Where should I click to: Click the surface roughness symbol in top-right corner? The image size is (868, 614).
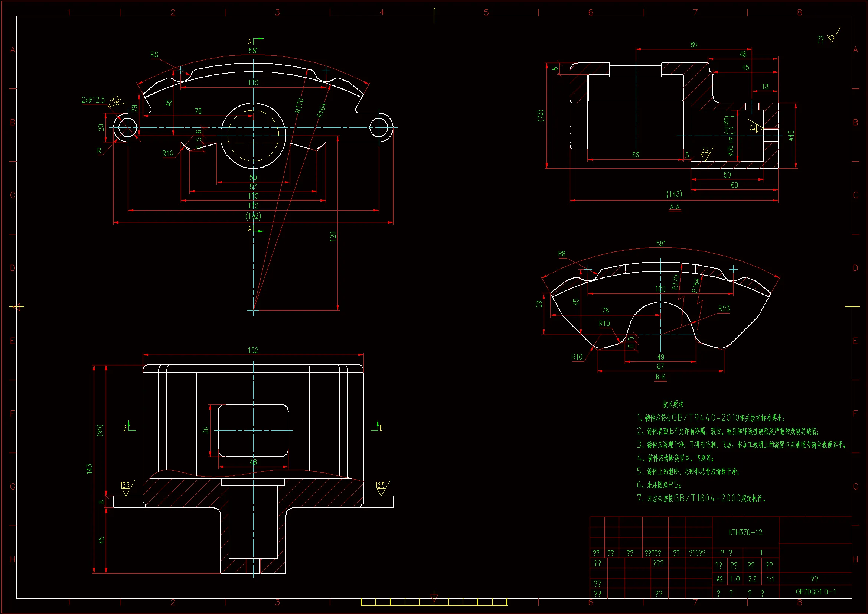click(x=832, y=38)
